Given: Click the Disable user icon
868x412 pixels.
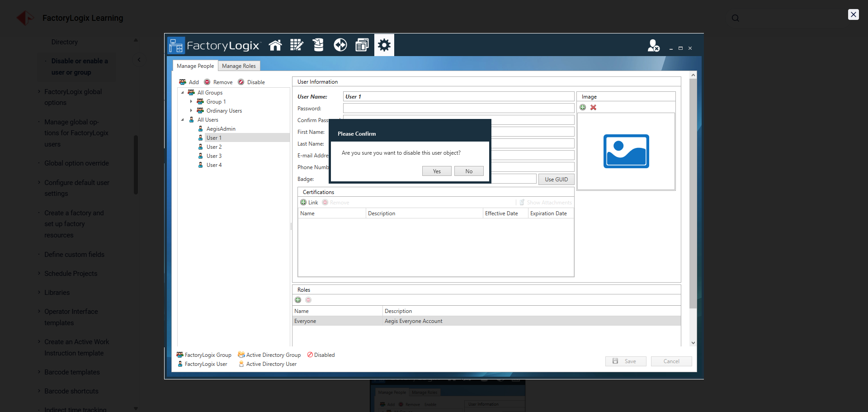Looking at the screenshot, I should click(x=241, y=82).
